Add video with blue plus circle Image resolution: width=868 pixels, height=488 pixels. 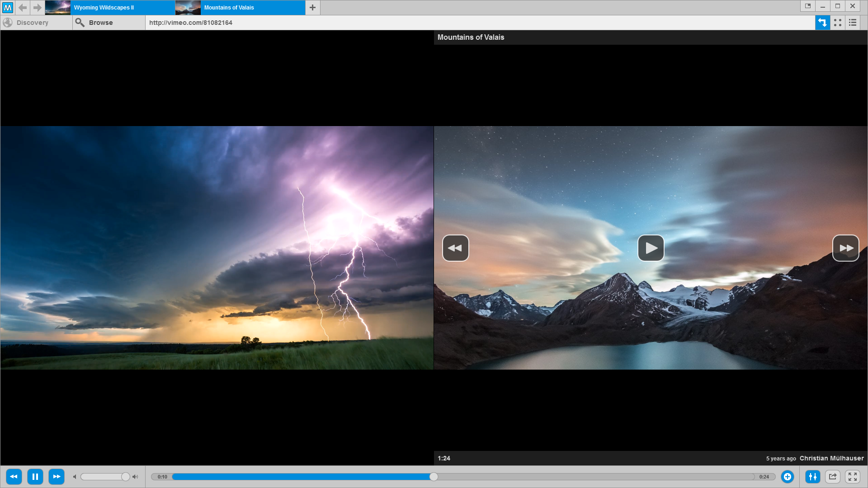coord(788,477)
